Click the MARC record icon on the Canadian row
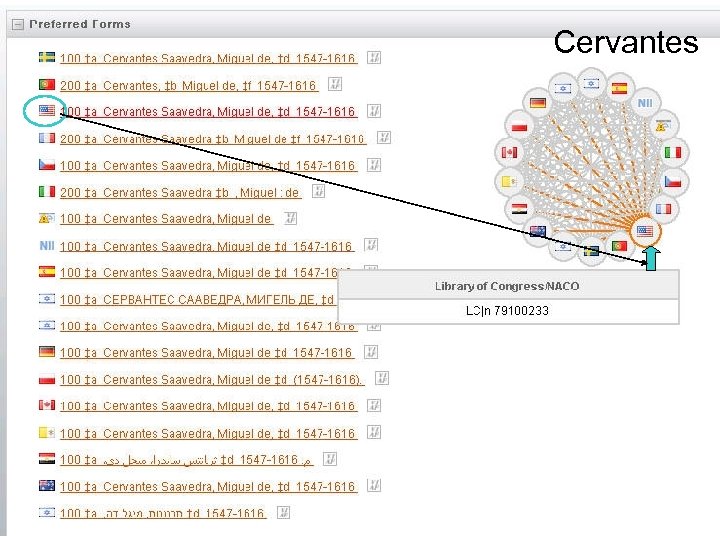The width and height of the screenshot is (720, 540). [x=374, y=405]
